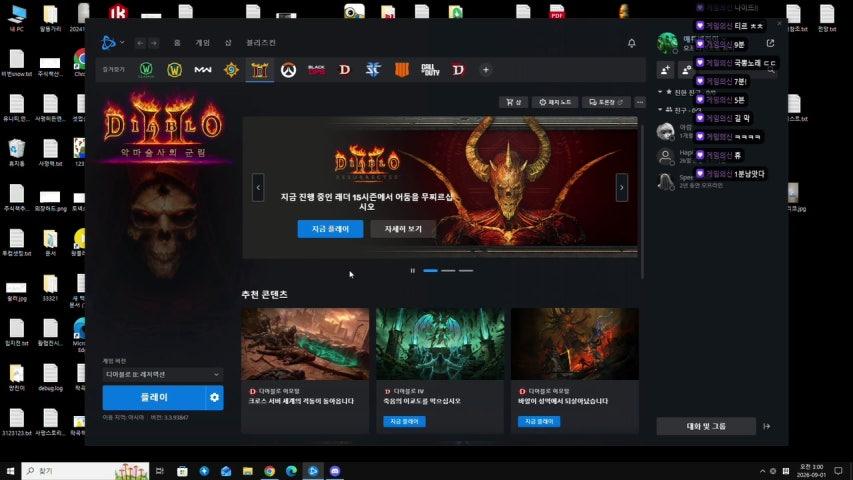Open first friend with white-haired avatar

(x=666, y=131)
